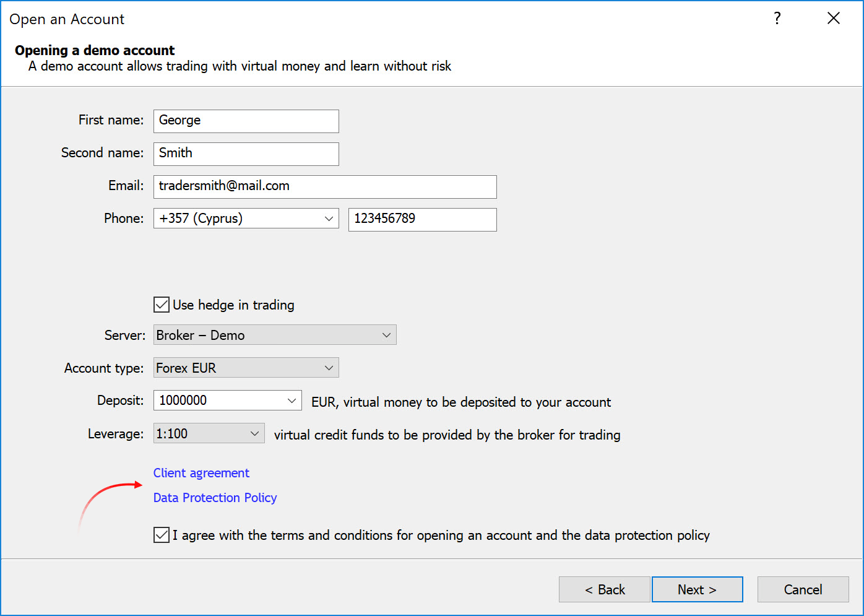Open the dialog help with the question mark icon

[x=777, y=19]
